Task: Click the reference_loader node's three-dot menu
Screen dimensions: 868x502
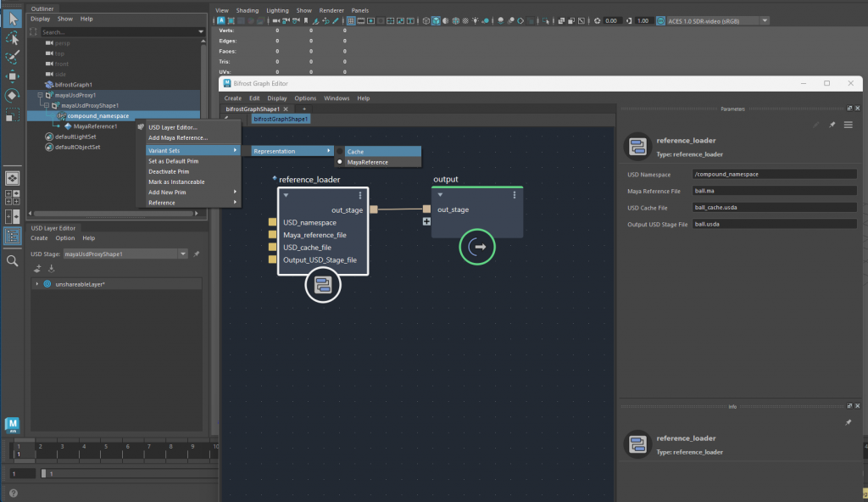Action: [x=359, y=195]
